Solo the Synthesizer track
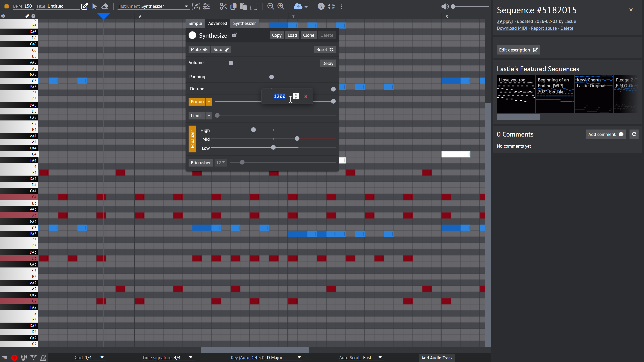644x362 pixels. click(x=221, y=49)
